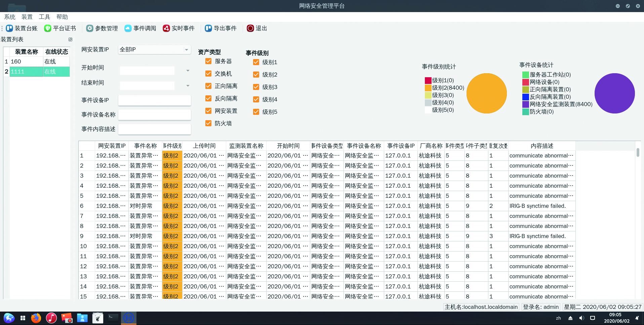Open the 开始时间 date dropdown arrow
The image size is (644, 325).
(188, 71)
